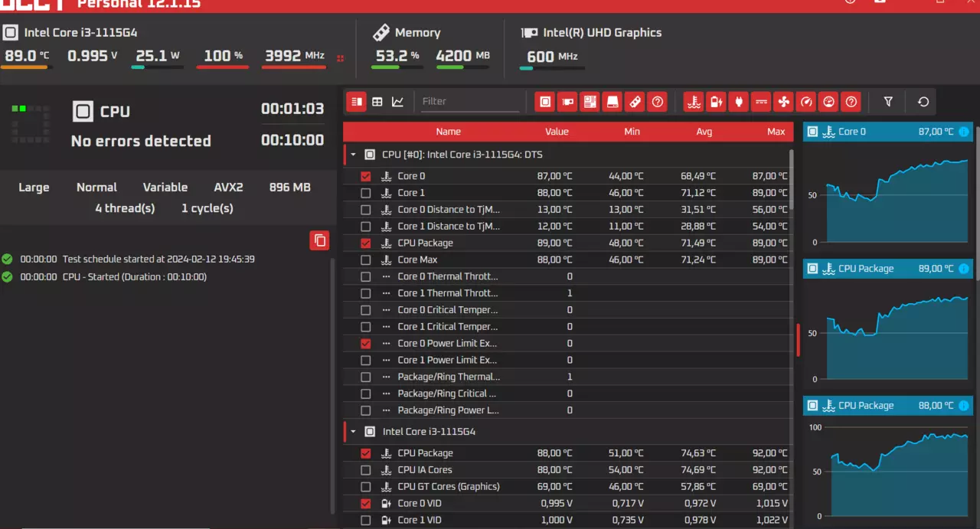Click the reset min/max circular arrow icon
980x529 pixels.
[x=923, y=101]
